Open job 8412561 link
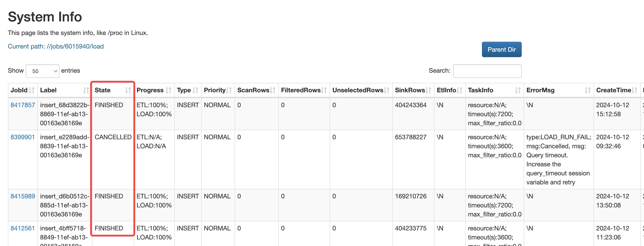Image resolution: width=644 pixels, height=246 pixels. point(23,228)
